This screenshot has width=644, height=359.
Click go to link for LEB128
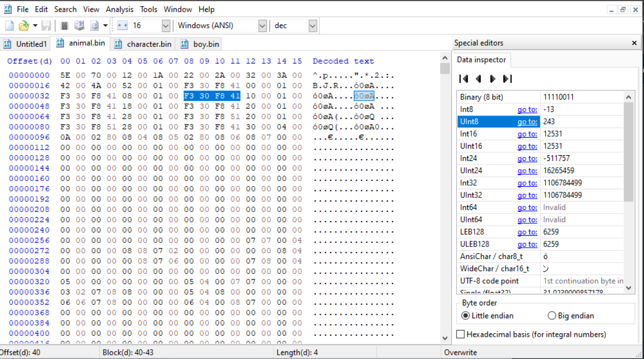pos(527,232)
